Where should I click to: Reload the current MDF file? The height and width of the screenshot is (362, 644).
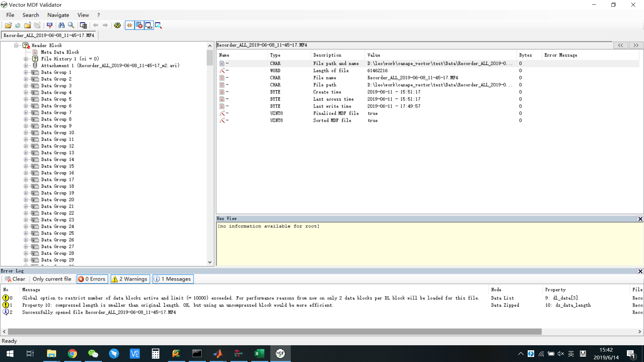(x=17, y=25)
